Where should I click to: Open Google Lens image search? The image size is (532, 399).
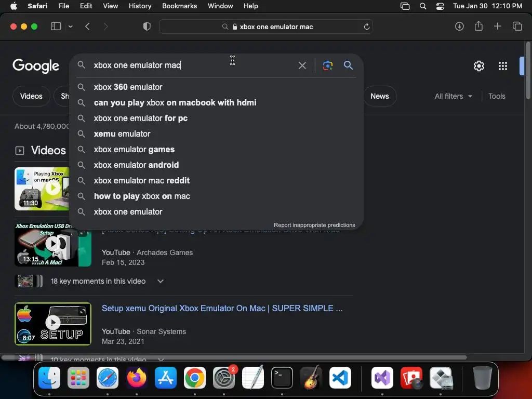(x=327, y=65)
